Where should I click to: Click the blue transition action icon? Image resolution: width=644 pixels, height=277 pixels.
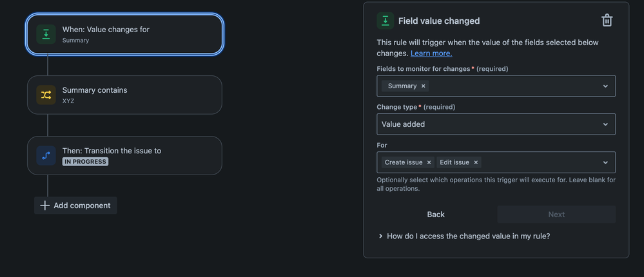point(46,155)
